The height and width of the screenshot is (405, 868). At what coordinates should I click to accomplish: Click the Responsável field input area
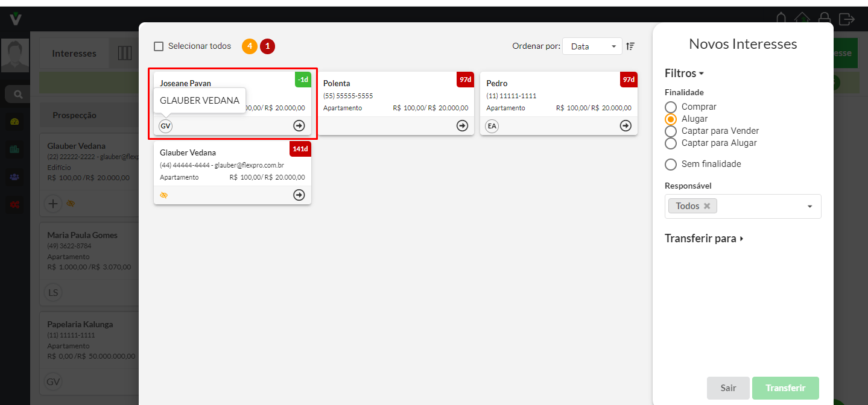pos(743,206)
